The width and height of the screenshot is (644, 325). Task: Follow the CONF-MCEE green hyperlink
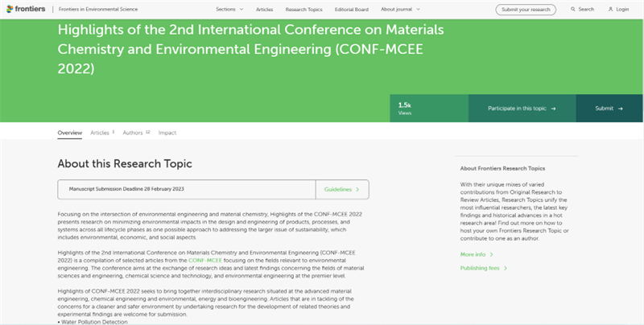click(x=205, y=261)
